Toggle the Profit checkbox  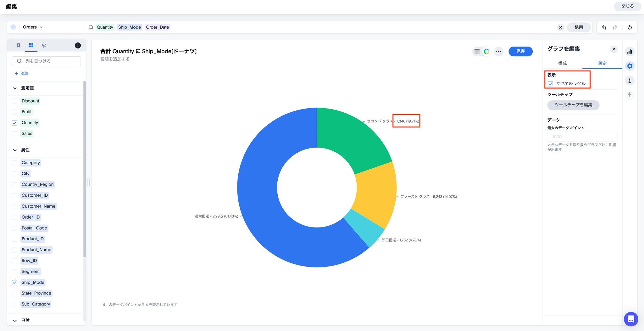[14, 112]
